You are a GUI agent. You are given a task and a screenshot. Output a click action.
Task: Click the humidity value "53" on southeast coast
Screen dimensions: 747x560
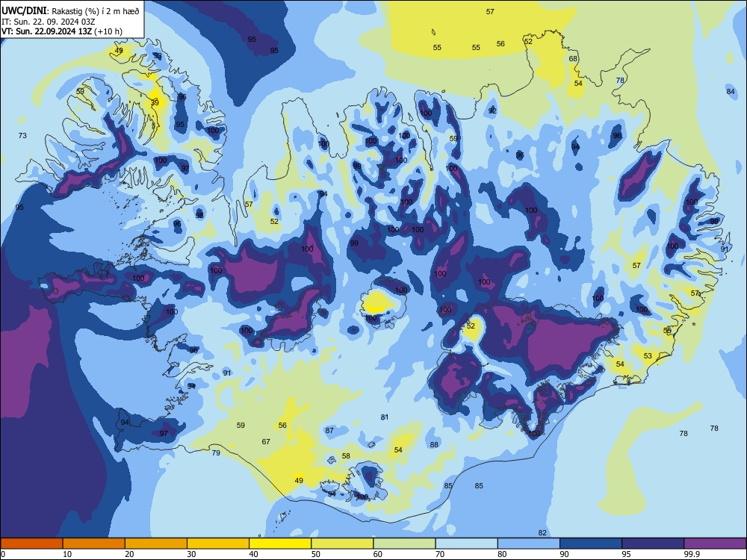pos(648,355)
